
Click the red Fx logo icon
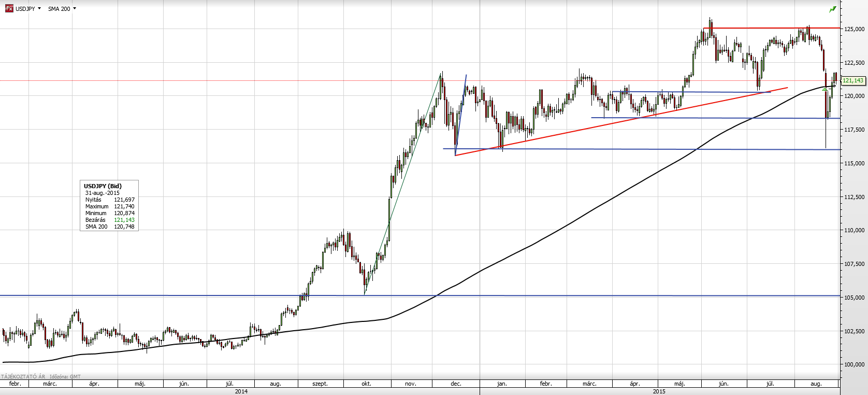(x=9, y=9)
